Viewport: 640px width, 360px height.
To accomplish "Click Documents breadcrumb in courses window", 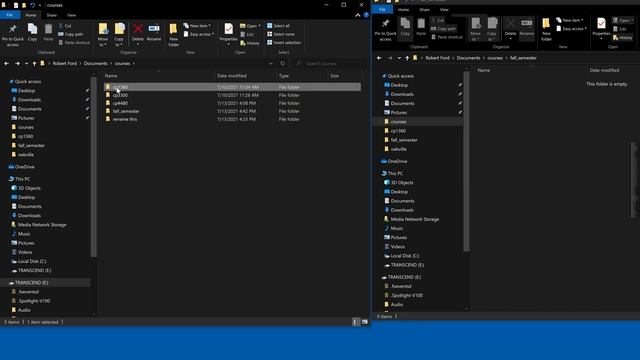I will point(96,64).
